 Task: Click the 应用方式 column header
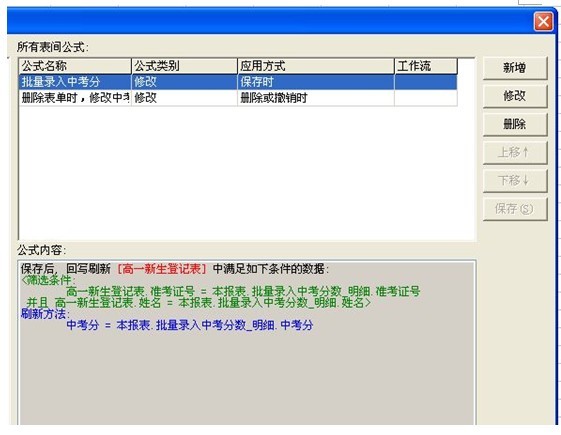pyautogui.click(x=316, y=66)
